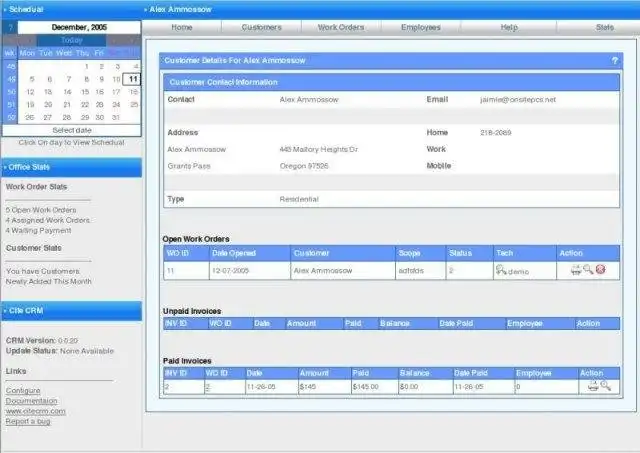Click 'Grants Pass' city text
640x453 pixels.
189,166
